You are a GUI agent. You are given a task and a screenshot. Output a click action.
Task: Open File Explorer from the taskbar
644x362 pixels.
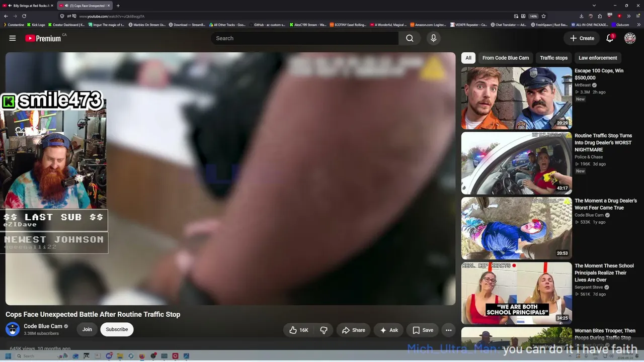click(120, 356)
